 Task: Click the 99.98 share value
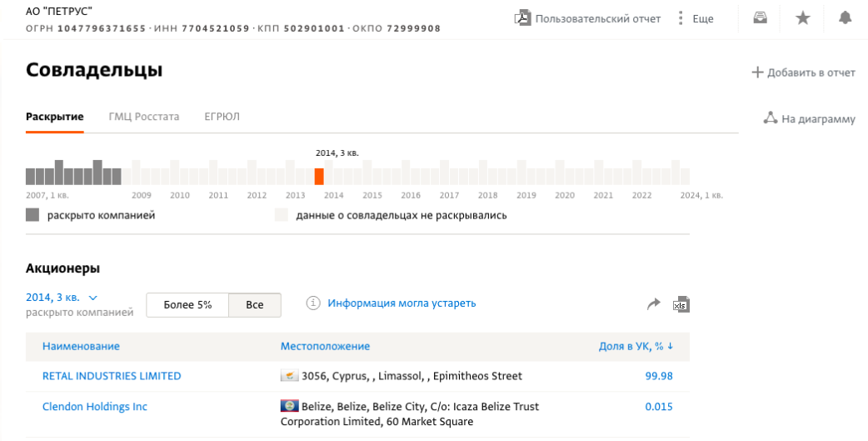(659, 376)
